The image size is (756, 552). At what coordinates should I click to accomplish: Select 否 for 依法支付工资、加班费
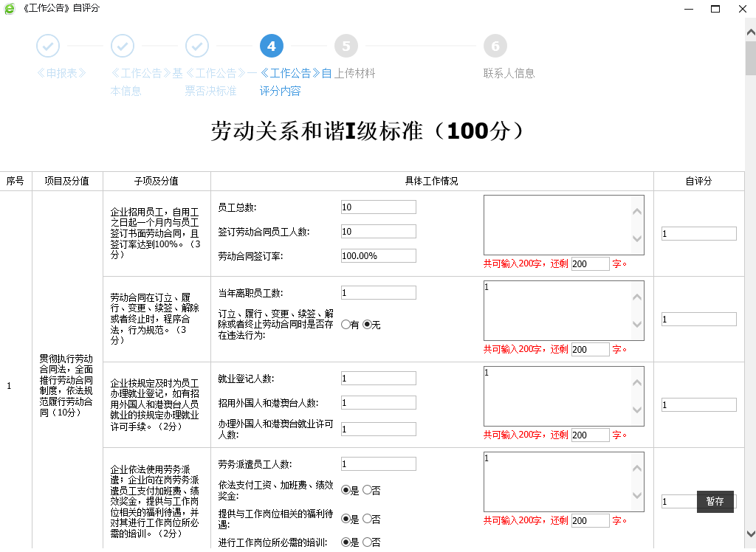coord(367,490)
